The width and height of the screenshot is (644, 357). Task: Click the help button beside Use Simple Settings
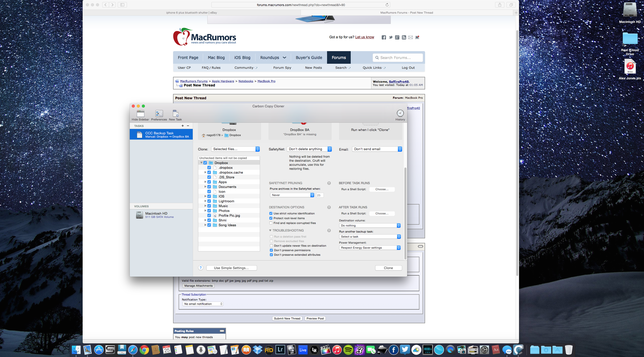(x=201, y=268)
